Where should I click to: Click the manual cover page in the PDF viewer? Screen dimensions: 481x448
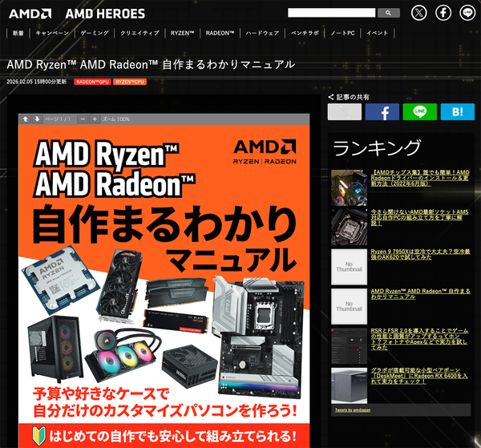click(164, 286)
